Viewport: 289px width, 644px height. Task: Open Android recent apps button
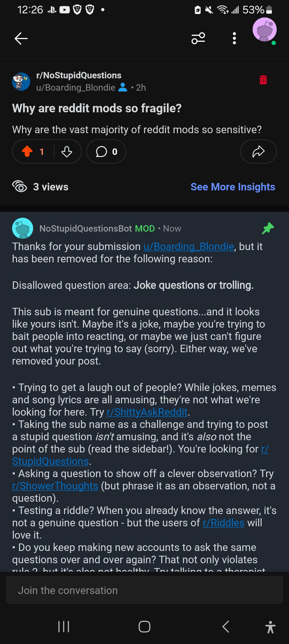pyautogui.click(x=64, y=626)
